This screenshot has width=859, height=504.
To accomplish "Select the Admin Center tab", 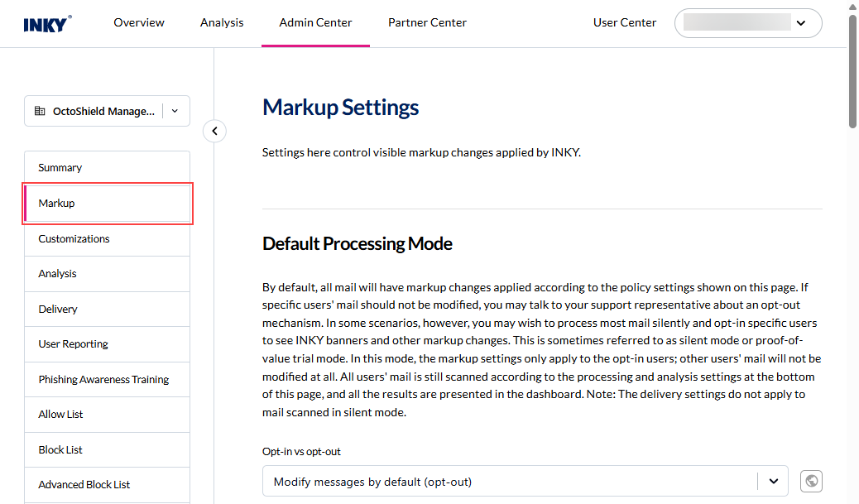I will (x=315, y=23).
